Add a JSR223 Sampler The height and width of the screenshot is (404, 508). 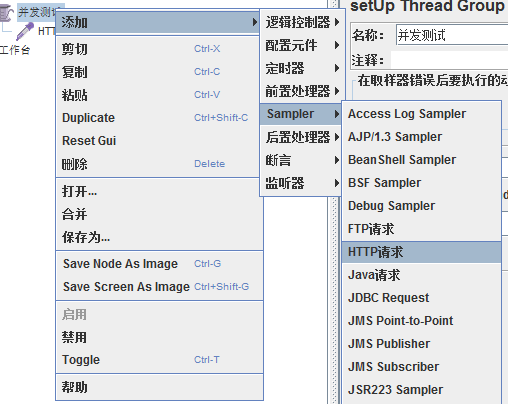tap(422, 390)
